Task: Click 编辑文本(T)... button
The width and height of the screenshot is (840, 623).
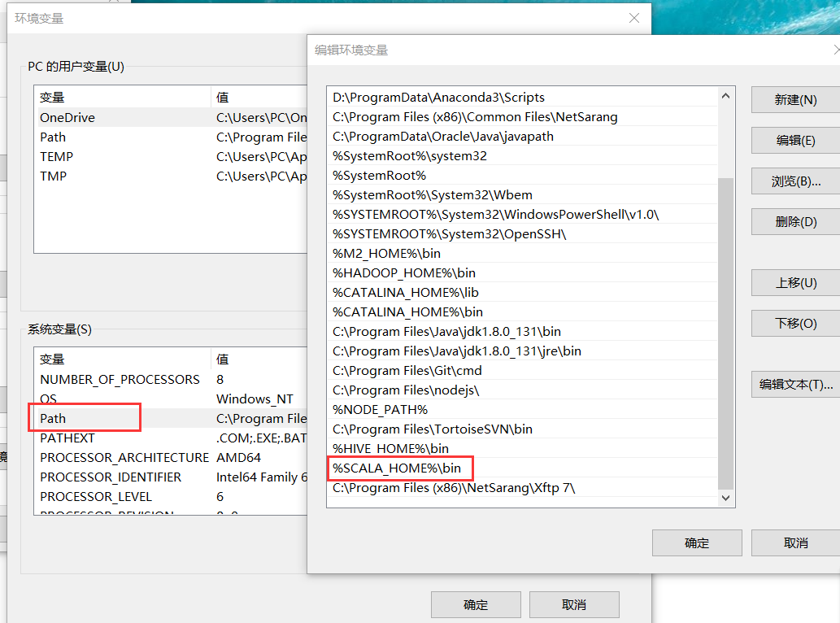Action: coord(795,384)
